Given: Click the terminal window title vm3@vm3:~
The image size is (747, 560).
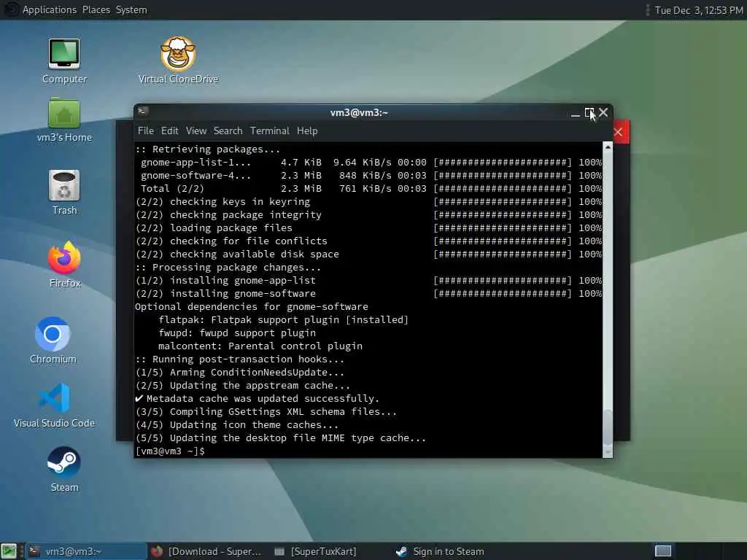Looking at the screenshot, I should pos(359,113).
